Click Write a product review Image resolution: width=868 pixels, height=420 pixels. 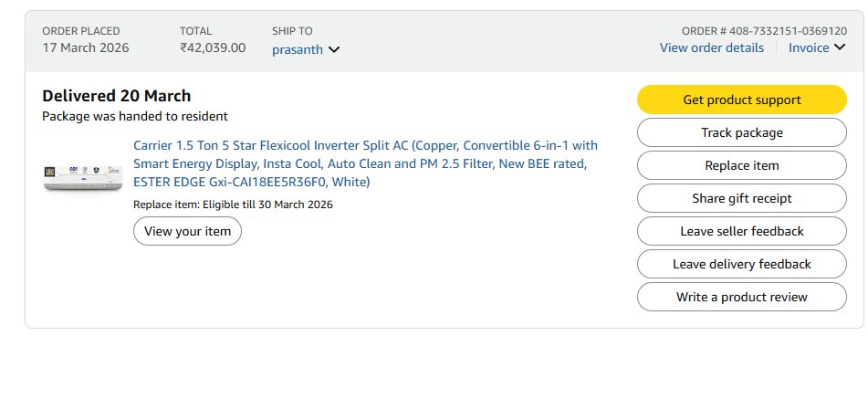click(x=742, y=297)
